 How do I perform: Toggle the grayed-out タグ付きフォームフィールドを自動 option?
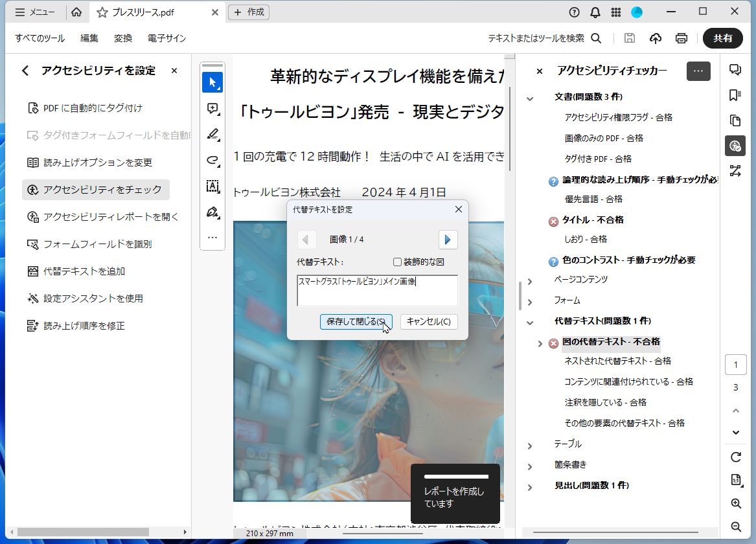(96, 135)
